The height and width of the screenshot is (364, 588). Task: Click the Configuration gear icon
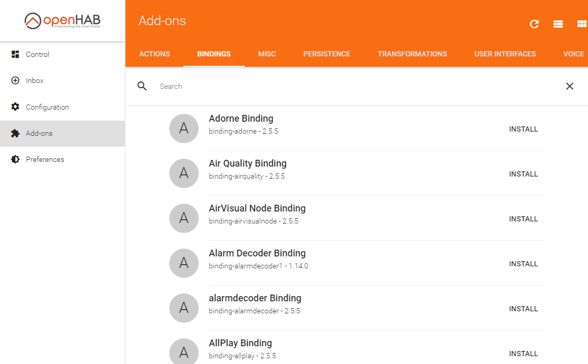(x=15, y=107)
